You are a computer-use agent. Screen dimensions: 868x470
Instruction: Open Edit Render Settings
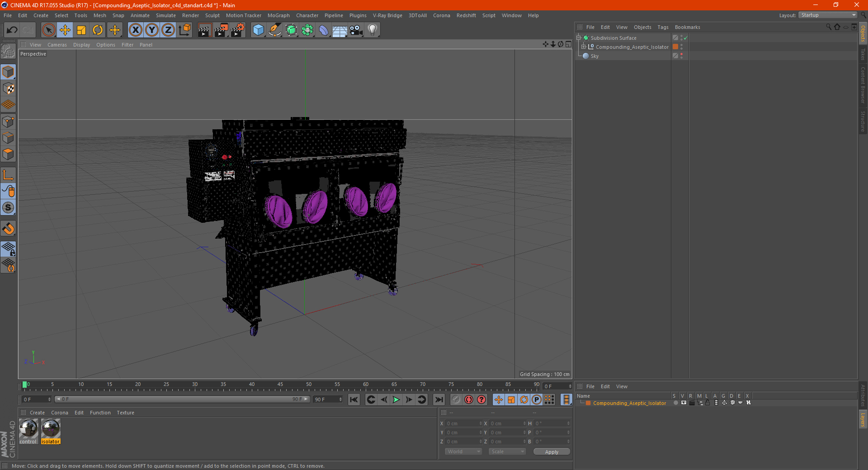(x=238, y=30)
